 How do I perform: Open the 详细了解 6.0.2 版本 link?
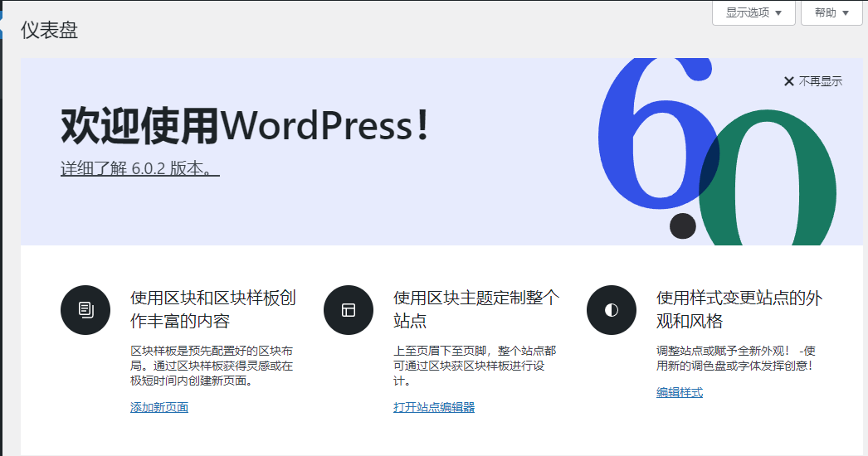[x=140, y=168]
